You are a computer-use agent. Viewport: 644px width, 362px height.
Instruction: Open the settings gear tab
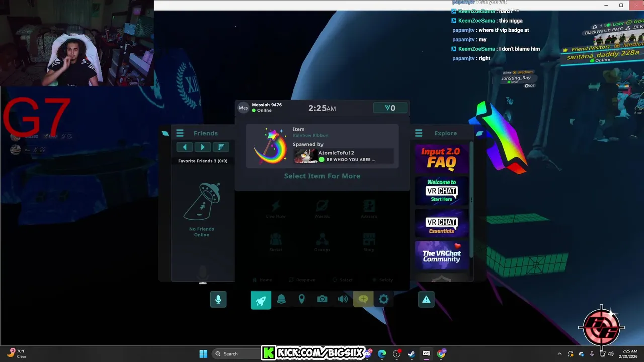point(383,299)
